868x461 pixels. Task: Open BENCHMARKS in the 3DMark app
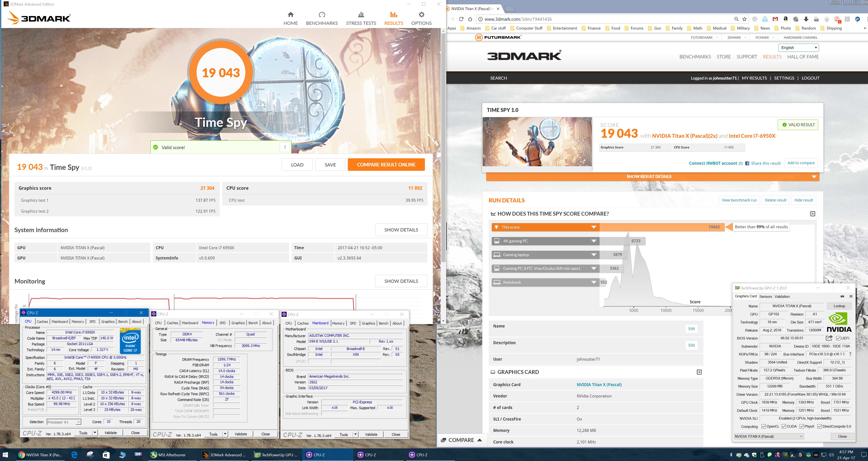[322, 19]
